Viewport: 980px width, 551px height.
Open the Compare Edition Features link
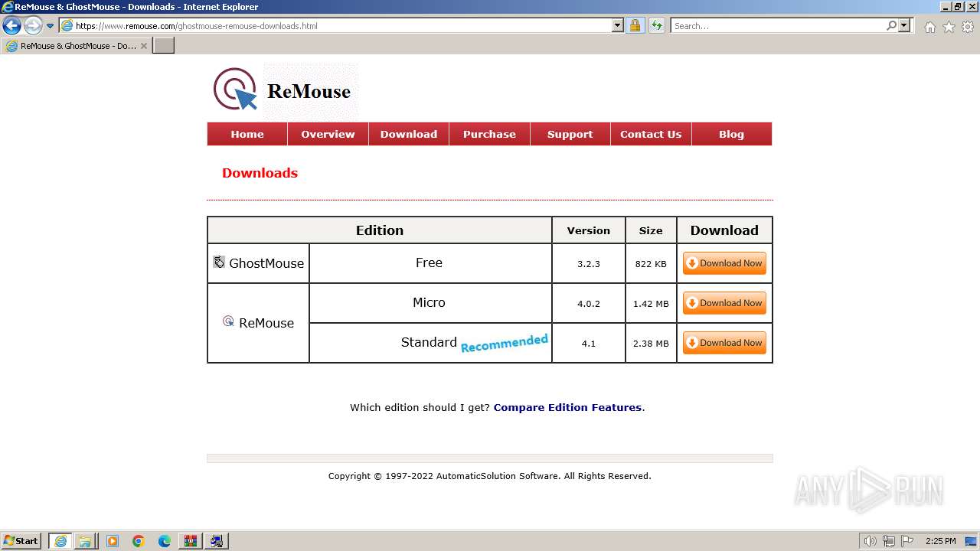567,407
